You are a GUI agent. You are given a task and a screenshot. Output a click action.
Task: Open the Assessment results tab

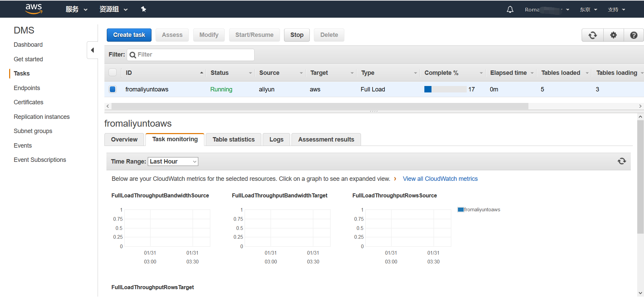click(x=326, y=140)
